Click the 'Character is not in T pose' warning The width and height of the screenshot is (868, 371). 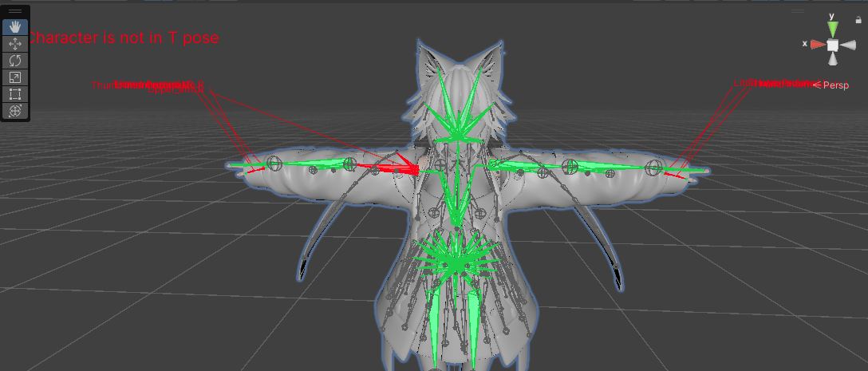click(x=123, y=37)
